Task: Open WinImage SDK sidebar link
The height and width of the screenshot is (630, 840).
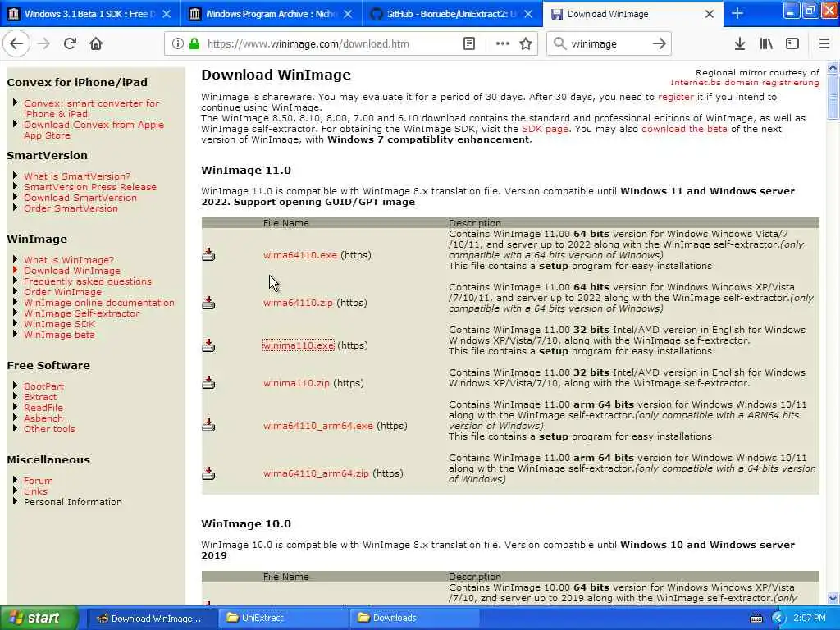Action: (59, 324)
